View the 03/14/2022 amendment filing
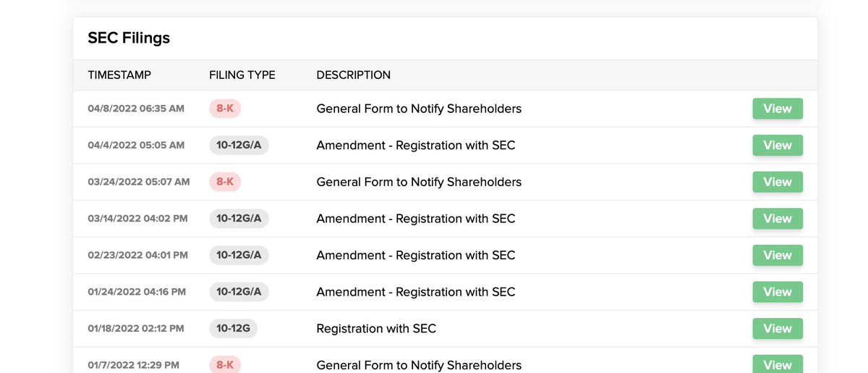The height and width of the screenshot is (373, 868). pos(778,219)
